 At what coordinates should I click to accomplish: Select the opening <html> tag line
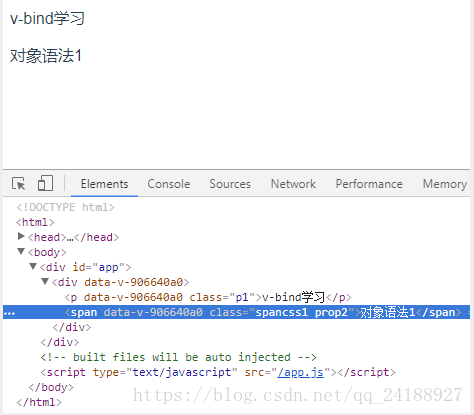tap(35, 222)
